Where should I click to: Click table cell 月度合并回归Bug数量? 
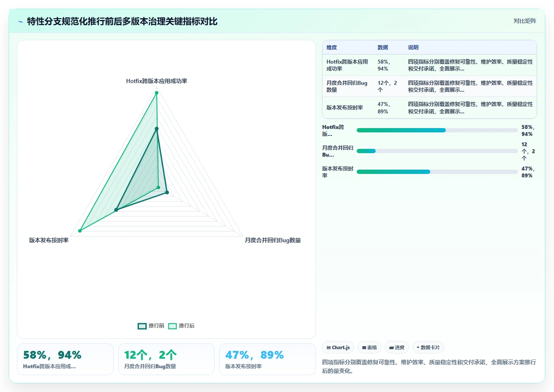[348, 87]
